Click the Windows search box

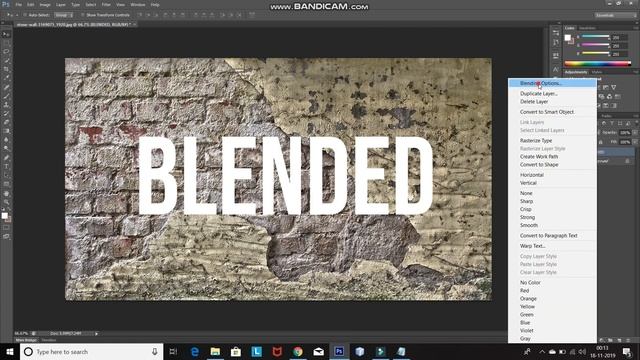pyautogui.click(x=91, y=351)
